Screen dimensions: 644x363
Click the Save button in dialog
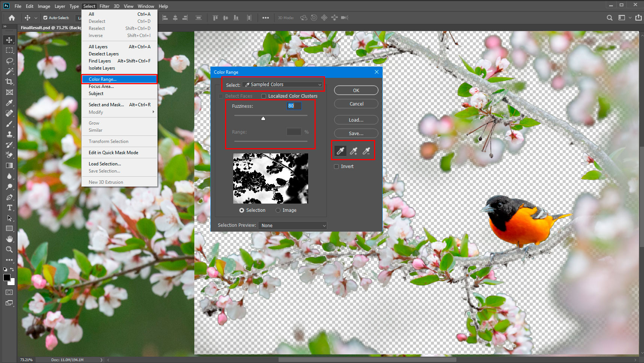[356, 134]
